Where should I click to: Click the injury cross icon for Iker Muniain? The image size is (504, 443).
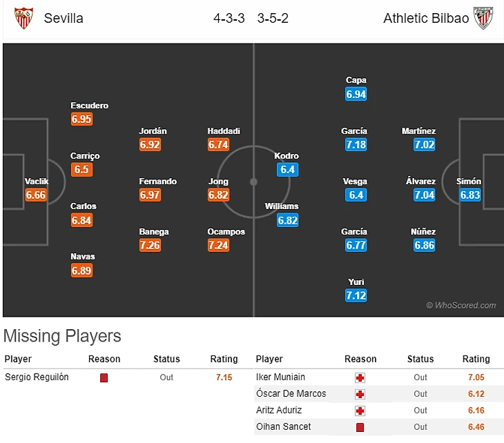[x=360, y=377]
